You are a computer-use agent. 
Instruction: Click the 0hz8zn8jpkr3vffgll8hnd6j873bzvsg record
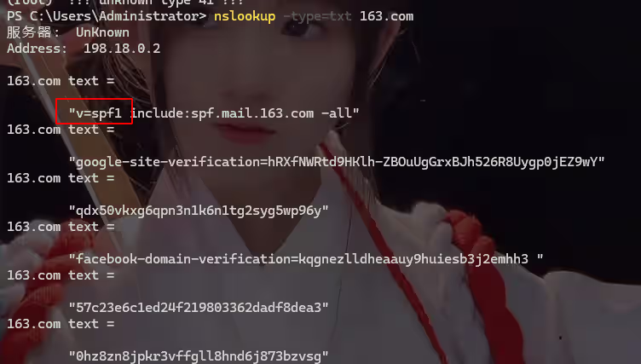[x=199, y=356]
